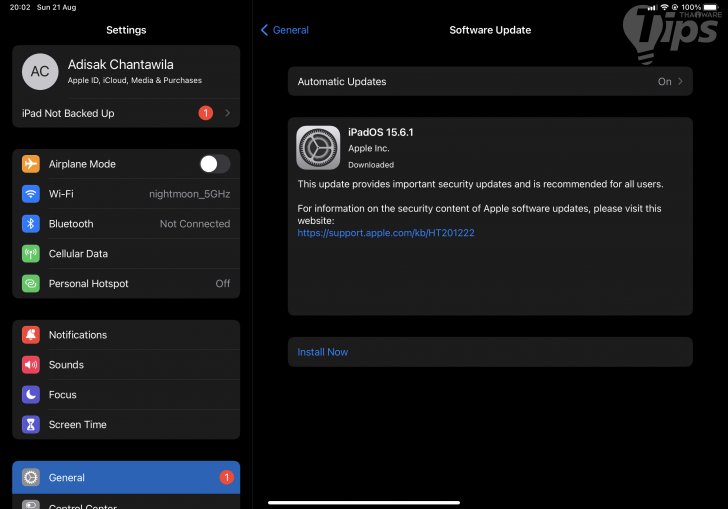Tap the Wi-Fi status bar indicator
The image size is (728, 509).
tap(664, 7)
